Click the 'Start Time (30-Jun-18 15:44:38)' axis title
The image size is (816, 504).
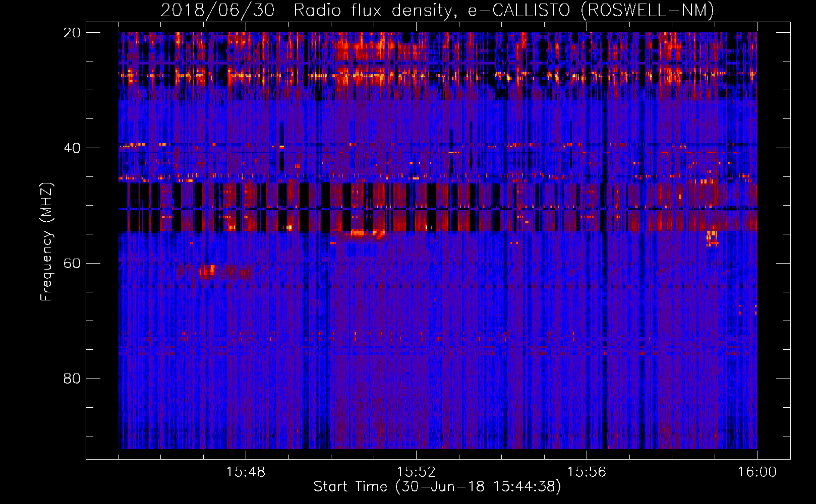437,487
